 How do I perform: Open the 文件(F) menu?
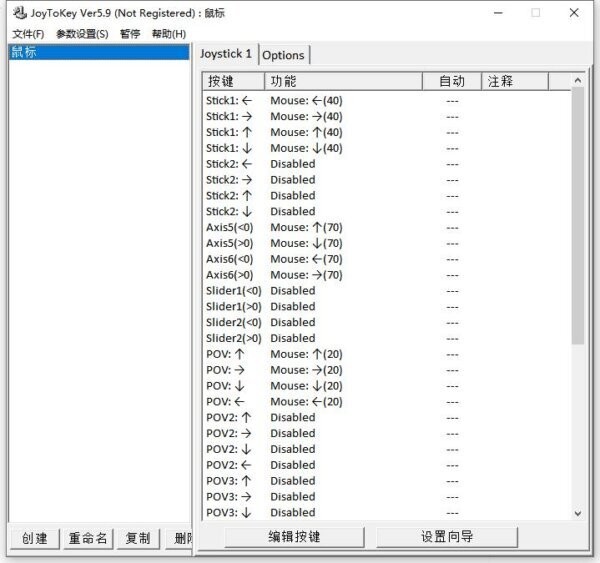(x=28, y=34)
